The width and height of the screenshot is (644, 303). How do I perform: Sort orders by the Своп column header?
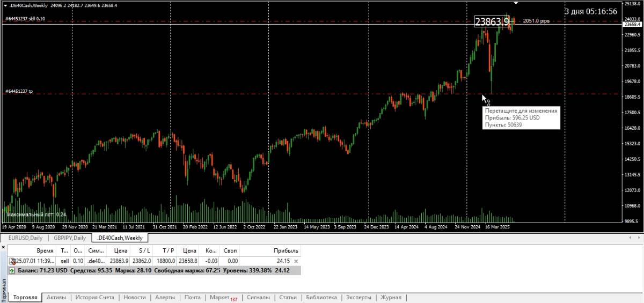click(x=230, y=250)
